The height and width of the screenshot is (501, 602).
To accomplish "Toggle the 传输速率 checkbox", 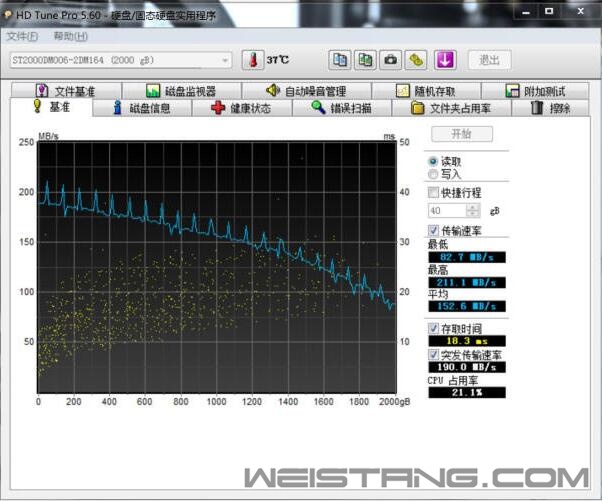I will (433, 230).
